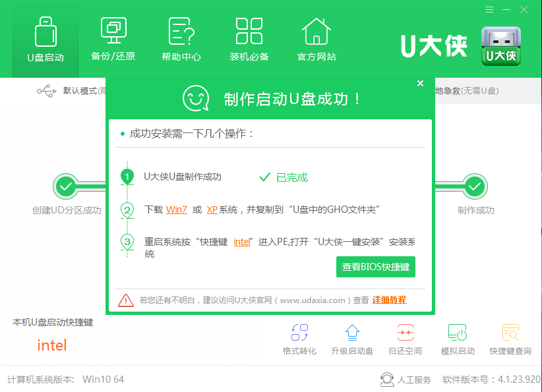Click the intel hotkey link in step 3
542x392 pixels.
coord(242,242)
